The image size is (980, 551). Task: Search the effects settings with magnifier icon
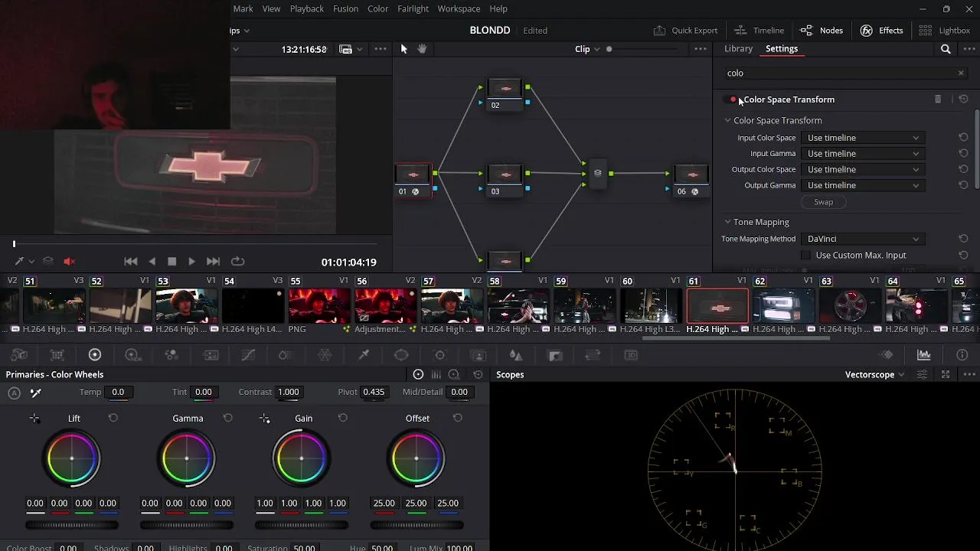946,49
